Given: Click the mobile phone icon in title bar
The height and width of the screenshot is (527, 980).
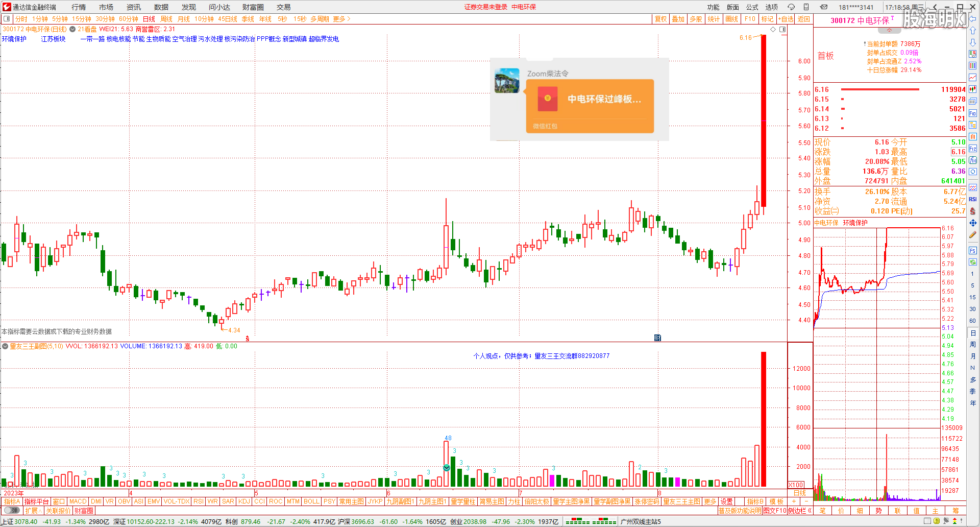Looking at the screenshot, I should tap(806, 7).
